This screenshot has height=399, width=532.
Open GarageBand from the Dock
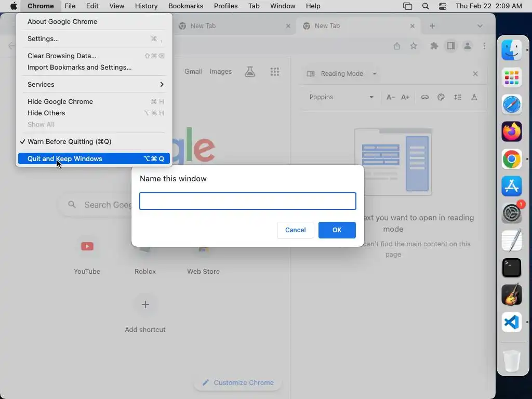click(x=512, y=295)
